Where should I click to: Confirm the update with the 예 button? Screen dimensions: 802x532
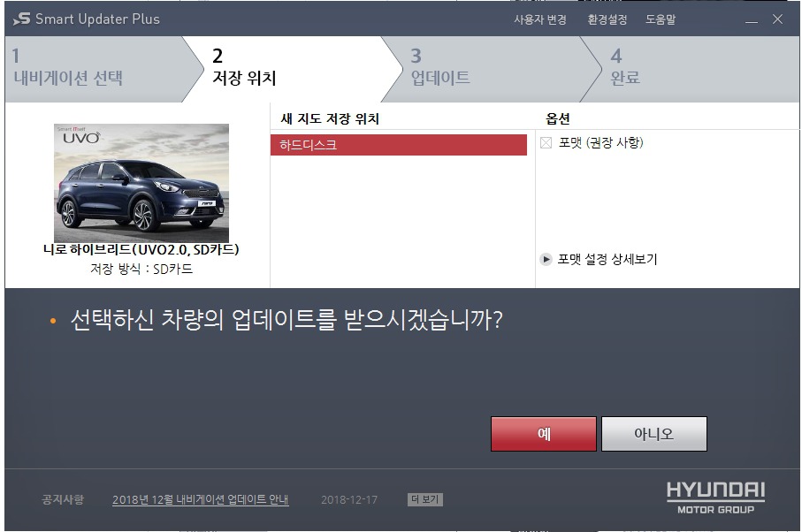(544, 434)
